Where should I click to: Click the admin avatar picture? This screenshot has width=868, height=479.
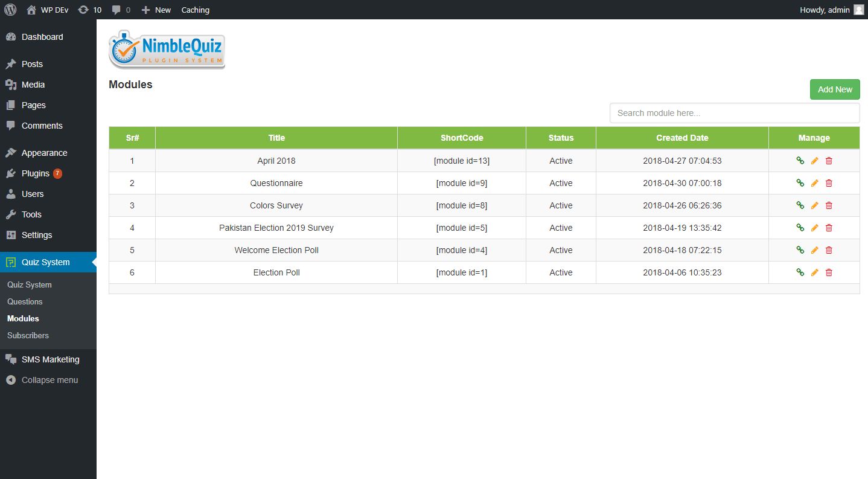tap(859, 10)
